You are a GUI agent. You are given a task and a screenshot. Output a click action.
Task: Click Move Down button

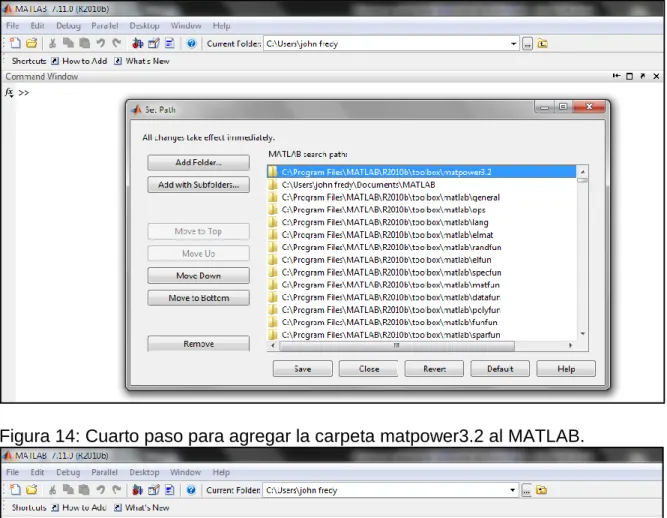point(198,276)
